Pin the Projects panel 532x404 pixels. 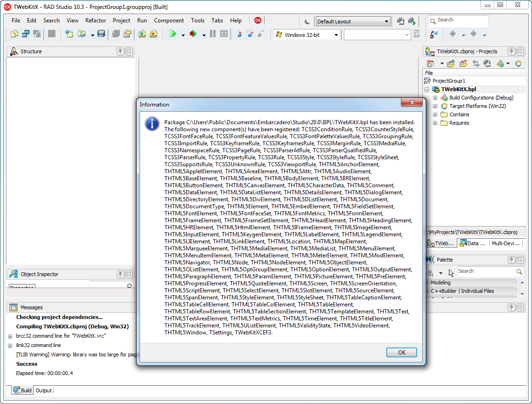[511, 51]
